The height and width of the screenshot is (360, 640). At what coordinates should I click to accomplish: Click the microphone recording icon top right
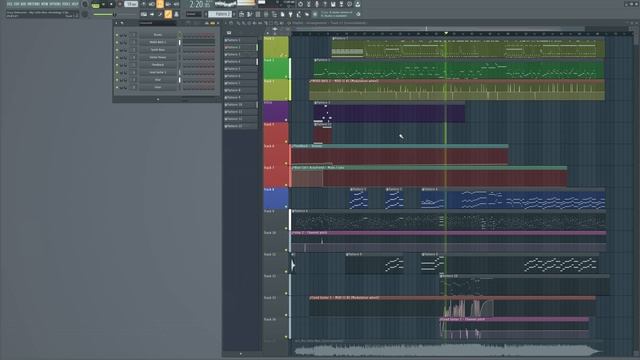pos(317,4)
